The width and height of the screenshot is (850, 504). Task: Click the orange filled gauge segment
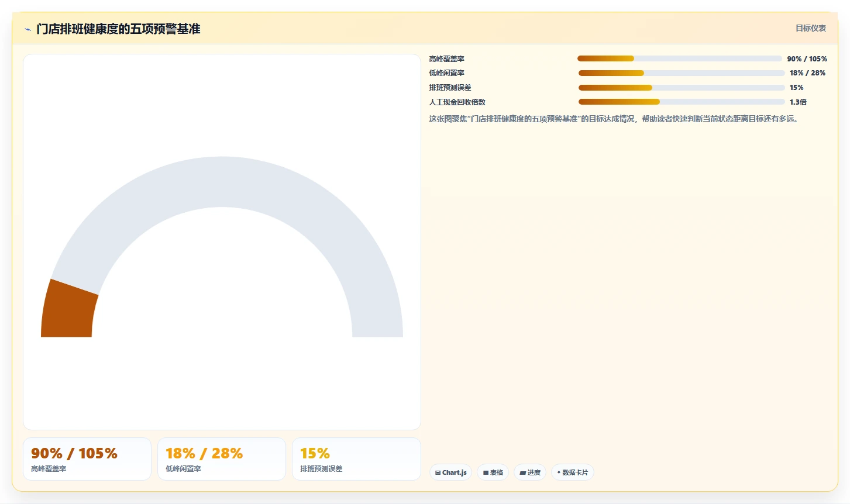(68, 310)
